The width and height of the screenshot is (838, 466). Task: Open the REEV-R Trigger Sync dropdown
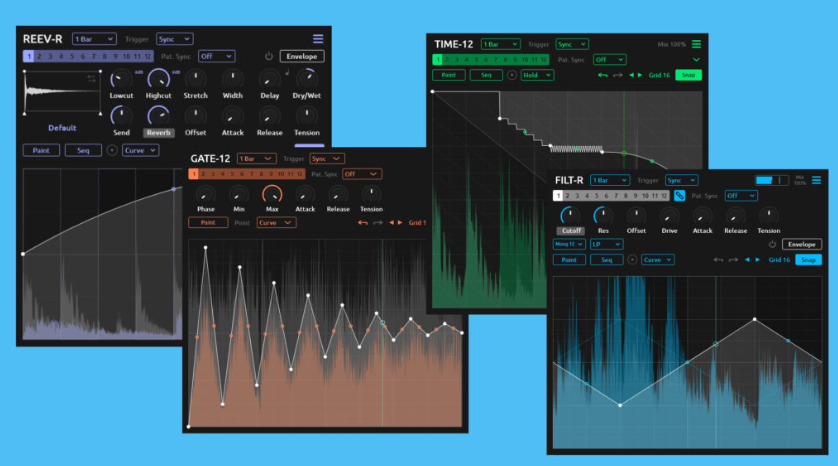[174, 39]
